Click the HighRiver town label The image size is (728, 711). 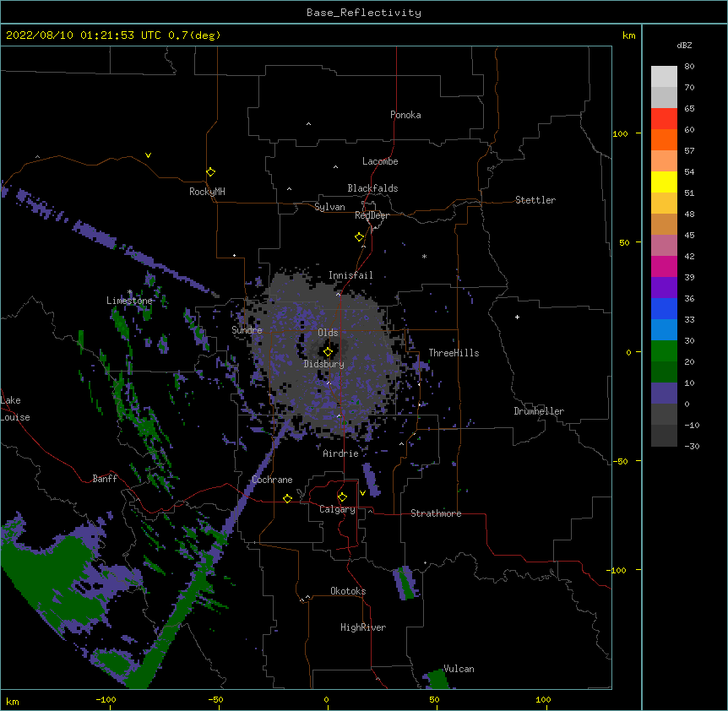click(363, 627)
